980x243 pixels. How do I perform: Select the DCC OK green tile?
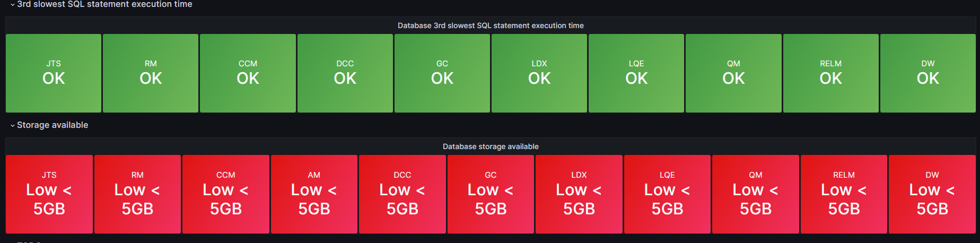pyautogui.click(x=345, y=73)
